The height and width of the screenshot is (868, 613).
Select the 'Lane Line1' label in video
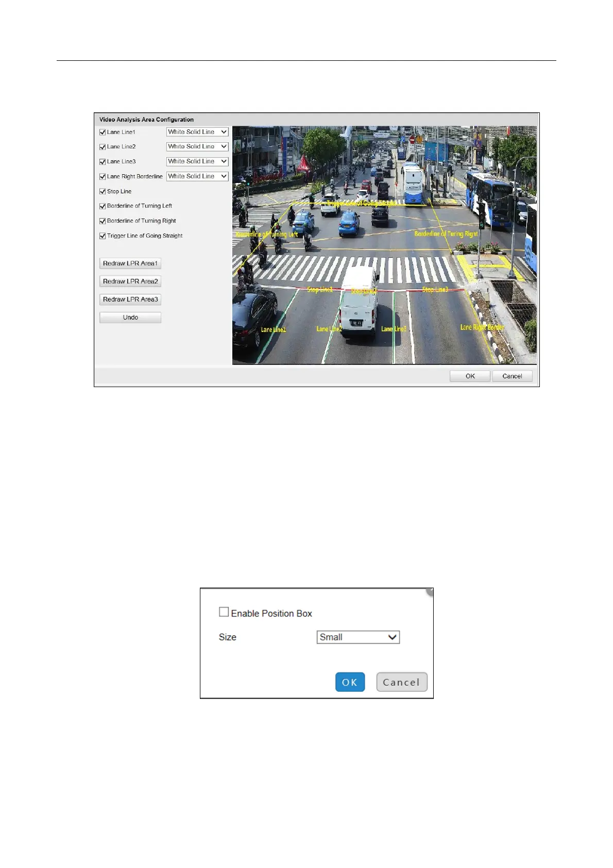coord(274,329)
